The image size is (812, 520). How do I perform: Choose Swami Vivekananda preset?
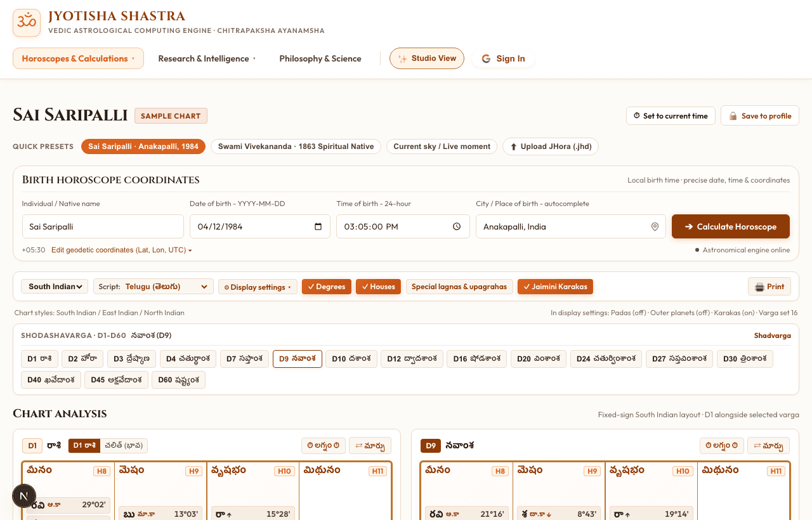(296, 146)
